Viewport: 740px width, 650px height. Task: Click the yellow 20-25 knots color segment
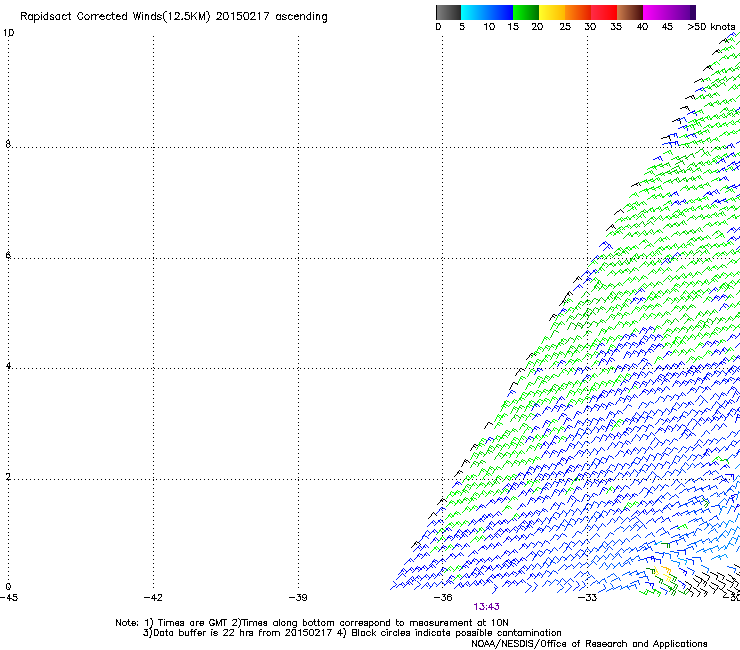pyautogui.click(x=552, y=12)
